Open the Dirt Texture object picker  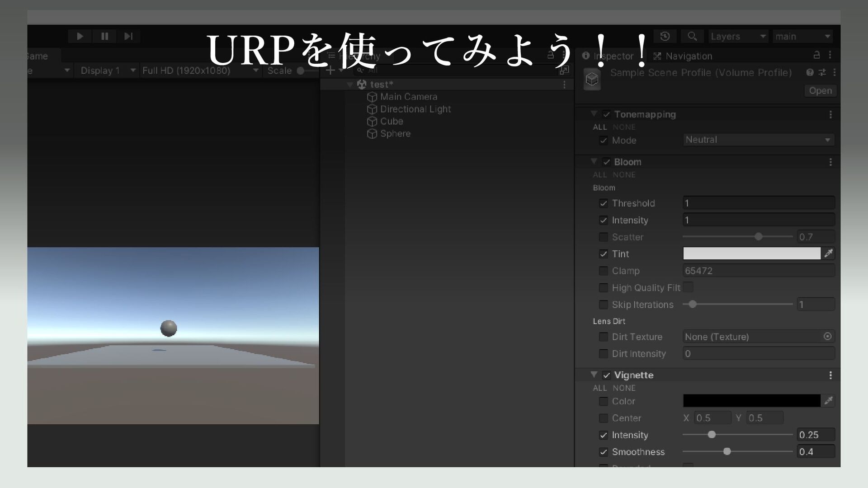coord(827,337)
